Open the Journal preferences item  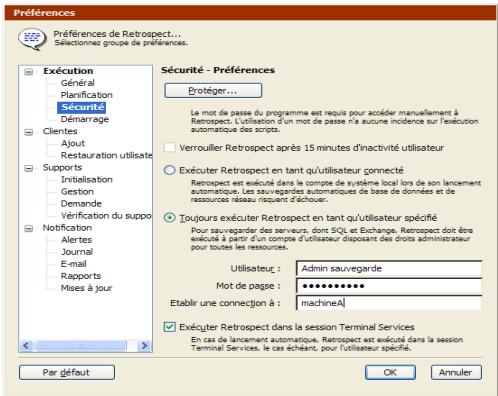(77, 252)
